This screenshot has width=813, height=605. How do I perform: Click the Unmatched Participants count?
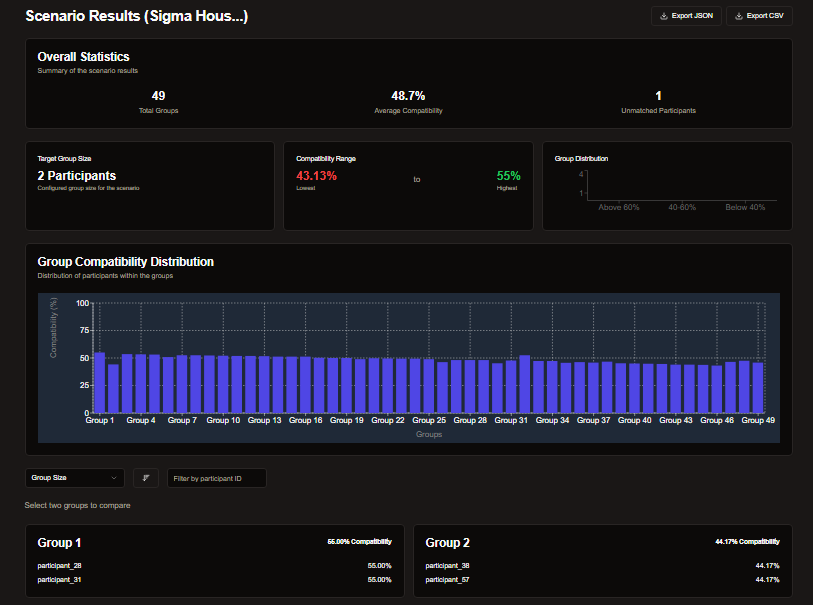(x=658, y=96)
